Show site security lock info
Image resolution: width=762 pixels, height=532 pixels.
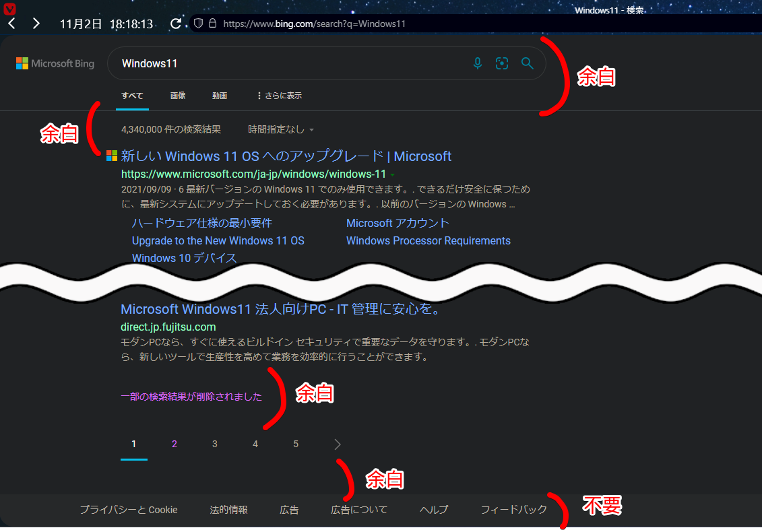(x=212, y=24)
